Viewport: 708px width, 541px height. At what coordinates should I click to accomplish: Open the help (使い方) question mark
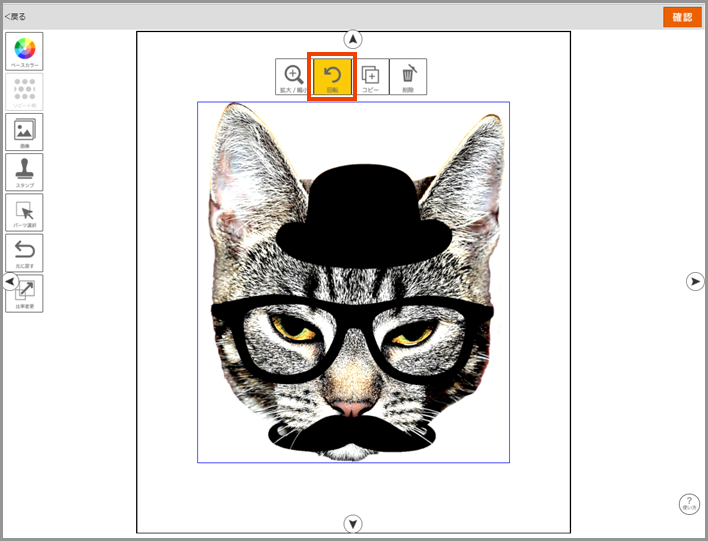[689, 504]
